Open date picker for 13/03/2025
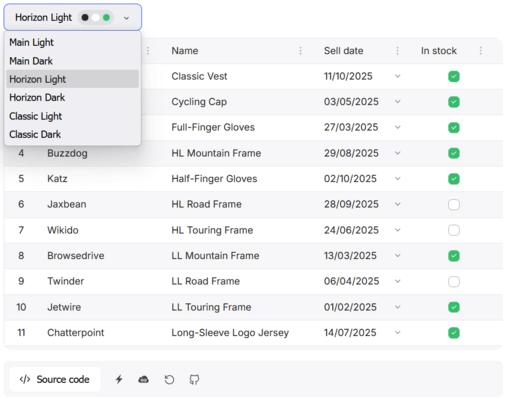The image size is (507, 400). [x=397, y=256]
